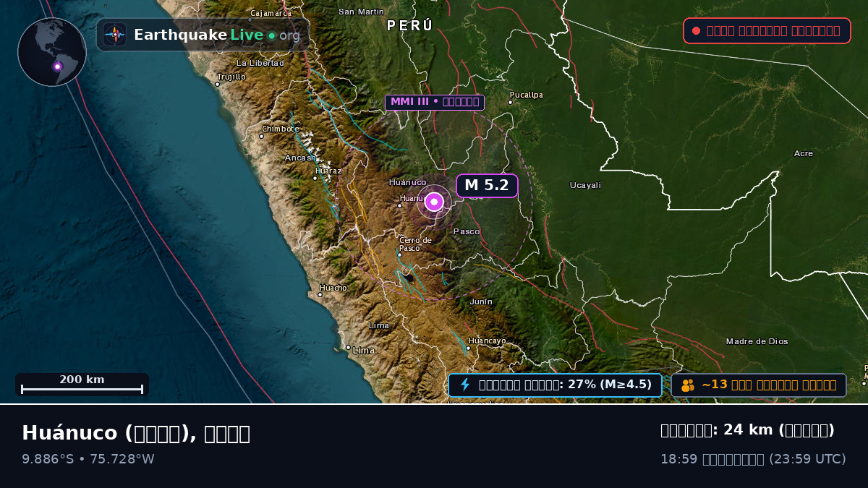Click the Huancayo city label
The image size is (868, 488).
(488, 341)
